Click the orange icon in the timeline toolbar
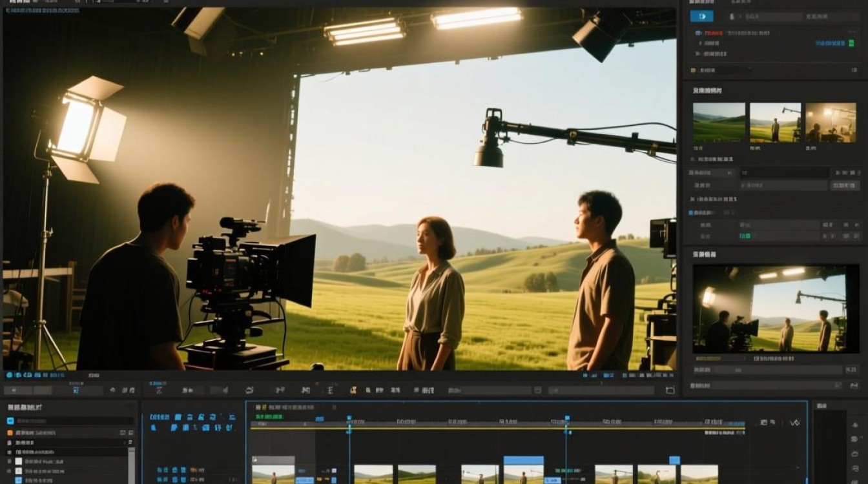The height and width of the screenshot is (484, 868). [353, 390]
